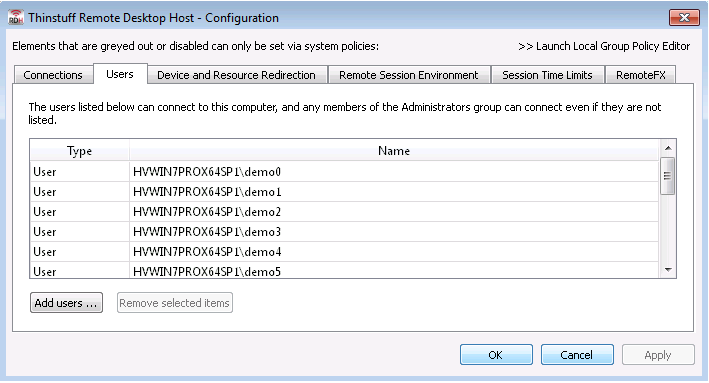Click the Type column header

tap(80, 151)
